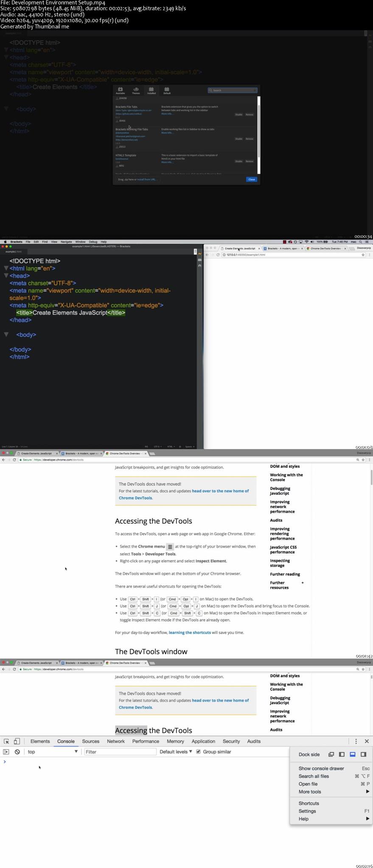Collapse the html tag fold triangle
Image resolution: width=373 pixels, height=868 pixels.
pyautogui.click(x=6, y=268)
